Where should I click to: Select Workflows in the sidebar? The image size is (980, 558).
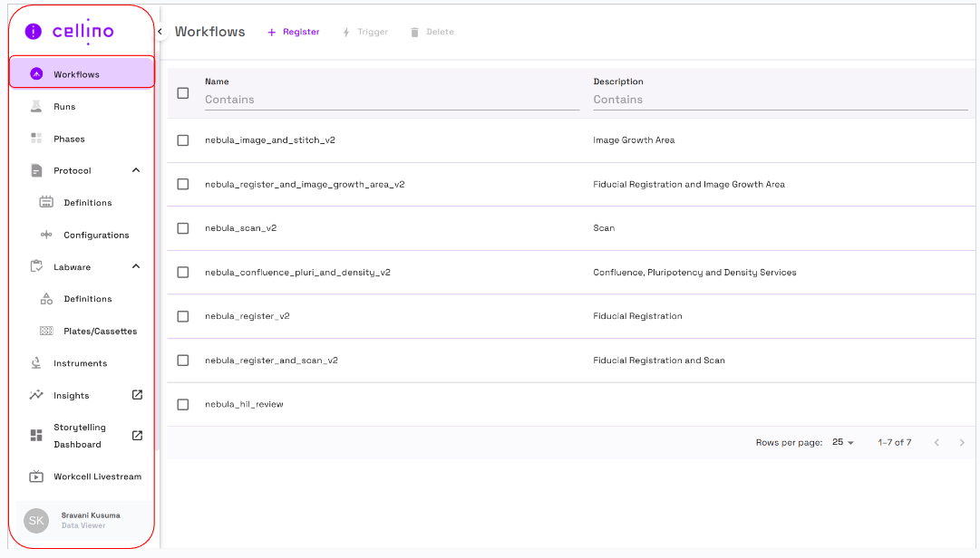[82, 74]
